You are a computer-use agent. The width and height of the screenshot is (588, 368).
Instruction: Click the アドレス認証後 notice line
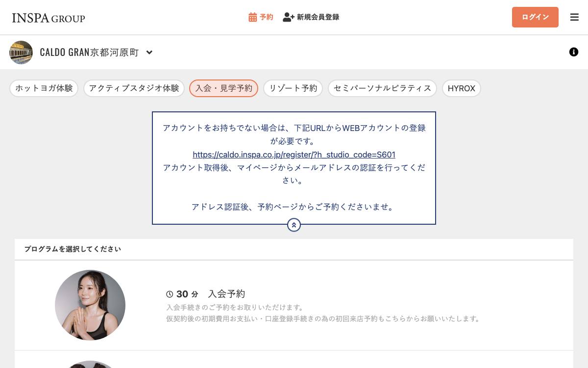(x=294, y=207)
